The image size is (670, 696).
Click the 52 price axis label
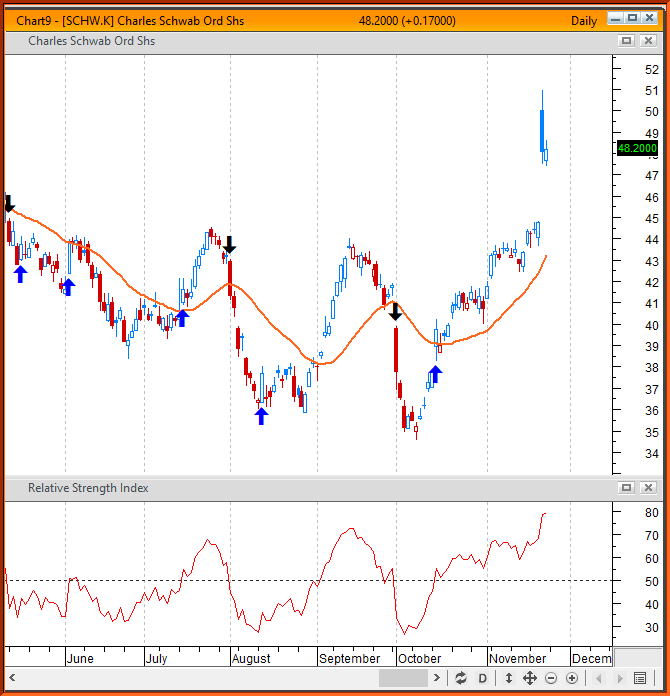tap(652, 69)
